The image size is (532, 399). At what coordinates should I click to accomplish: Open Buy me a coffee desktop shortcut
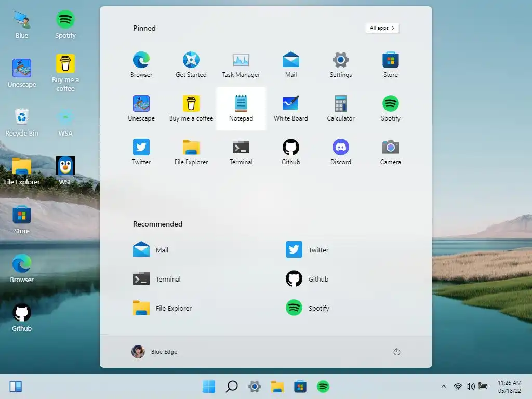point(65,73)
